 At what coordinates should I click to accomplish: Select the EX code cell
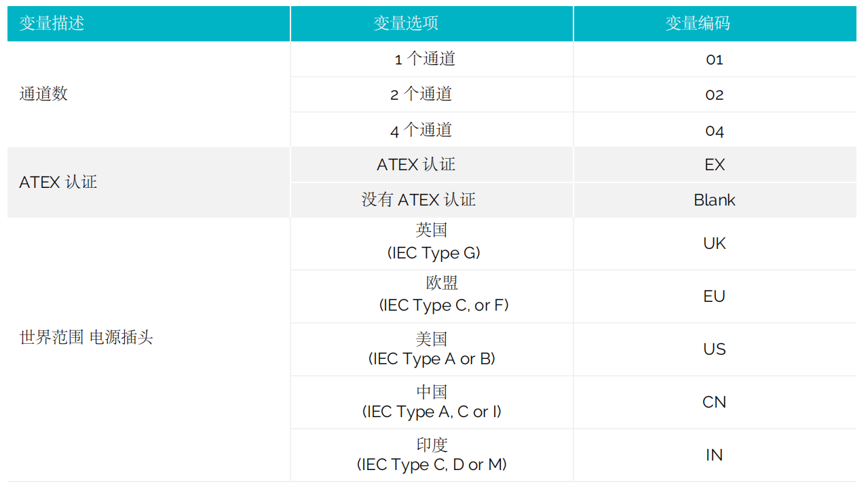click(715, 165)
